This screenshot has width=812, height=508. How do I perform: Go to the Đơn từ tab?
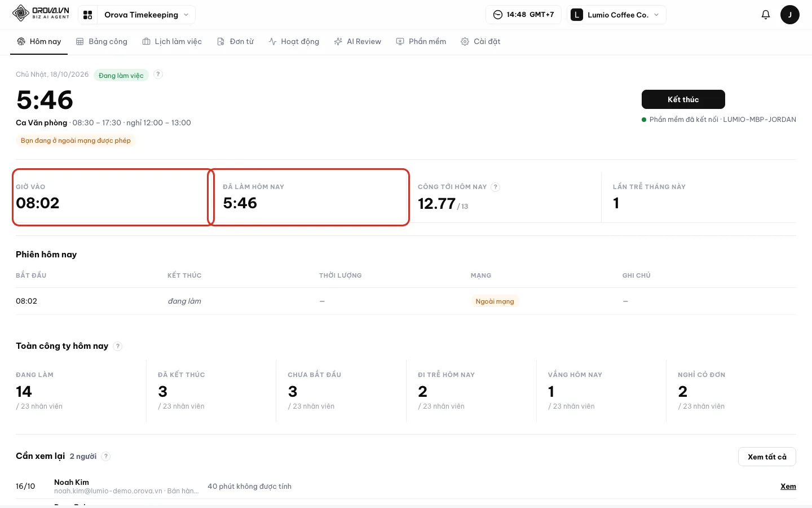coord(236,42)
